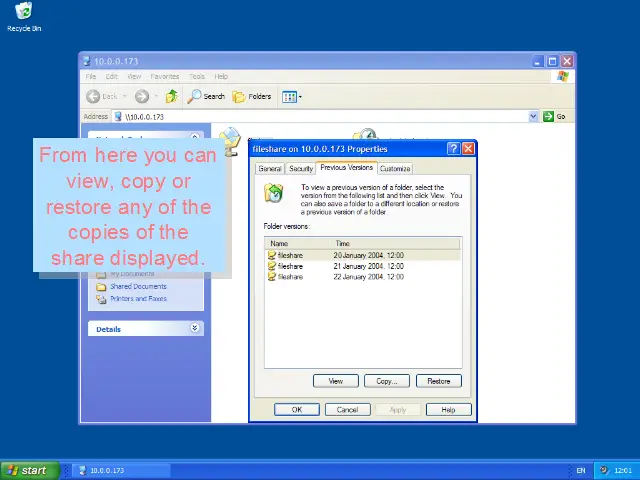Expand the Forward history dropdown arrow

pos(156,96)
